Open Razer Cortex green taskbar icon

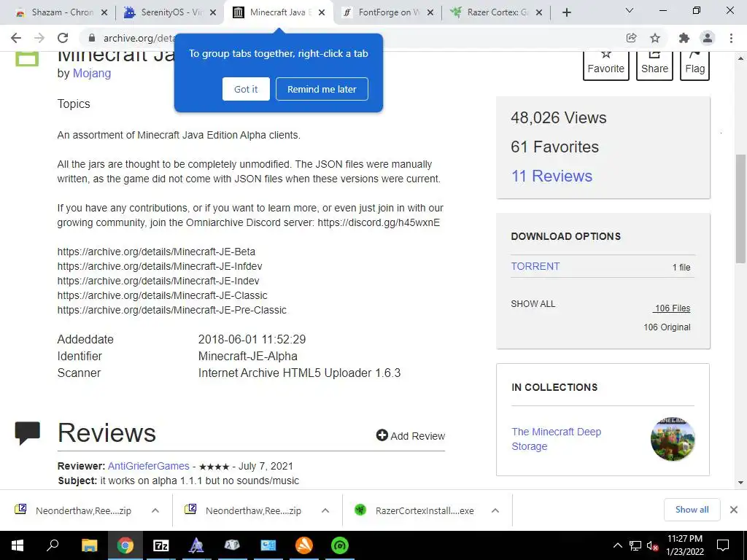pos(340,545)
